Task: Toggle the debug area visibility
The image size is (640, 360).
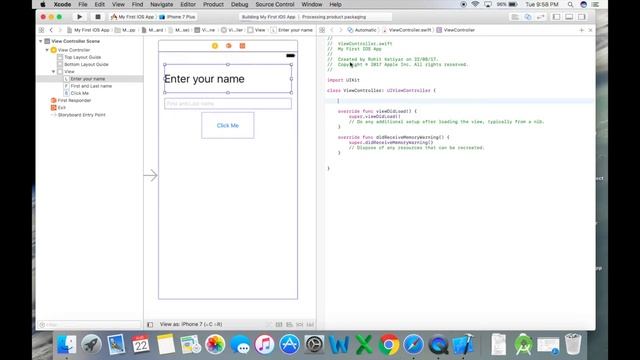Action: tap(569, 17)
